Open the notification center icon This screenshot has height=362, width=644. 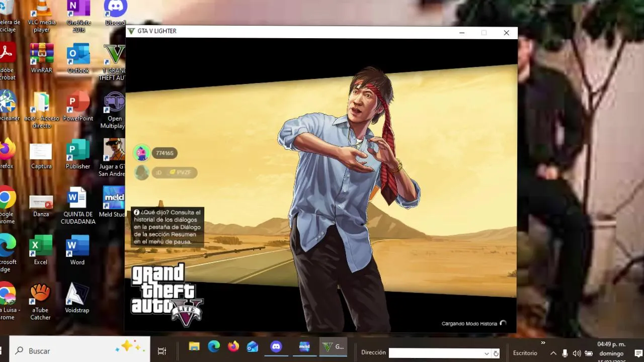coord(638,353)
